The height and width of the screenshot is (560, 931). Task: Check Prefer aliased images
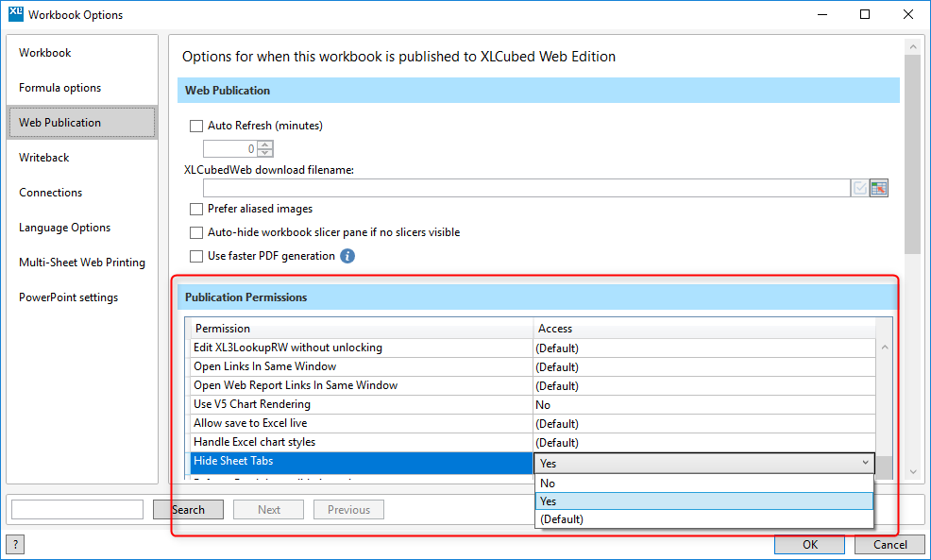point(196,208)
